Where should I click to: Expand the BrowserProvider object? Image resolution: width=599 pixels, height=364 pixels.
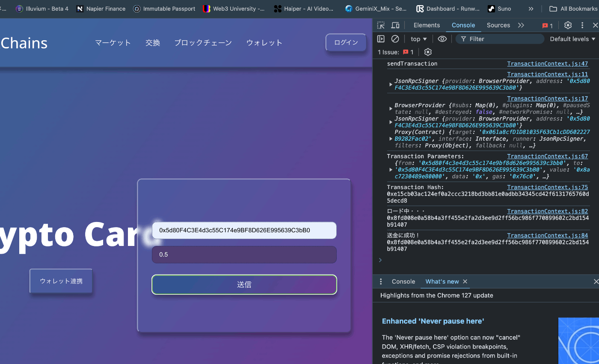391,108
